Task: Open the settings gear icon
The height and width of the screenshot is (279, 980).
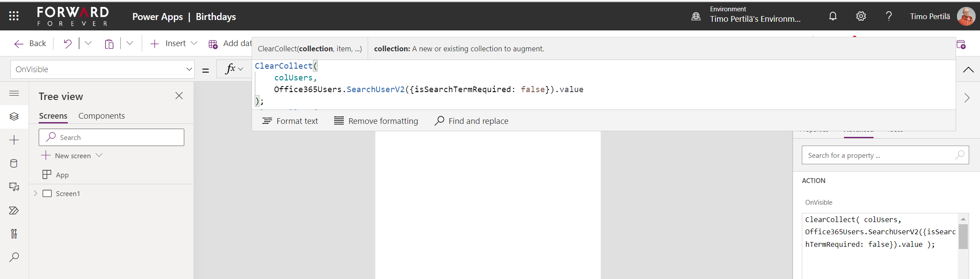Action: (860, 17)
